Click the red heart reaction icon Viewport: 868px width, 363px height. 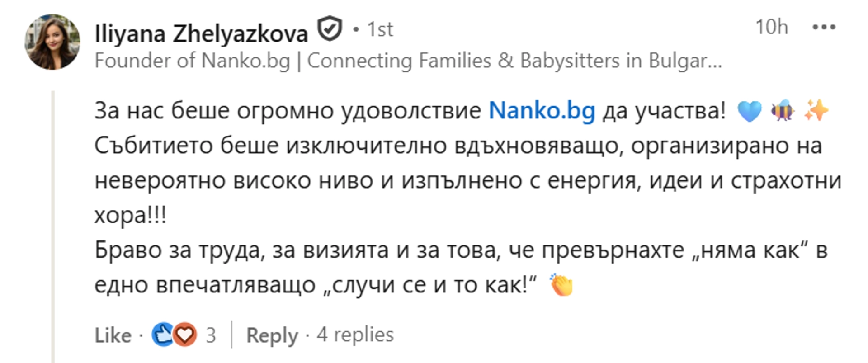[185, 335]
